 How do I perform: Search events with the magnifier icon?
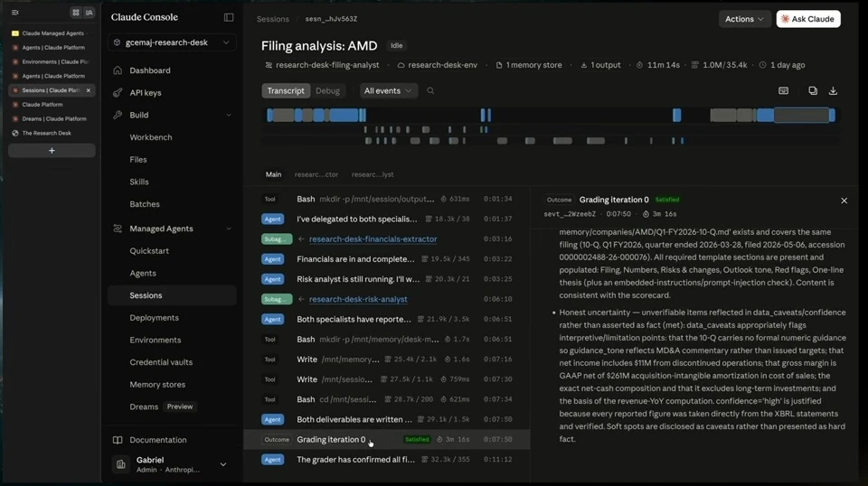coord(430,90)
